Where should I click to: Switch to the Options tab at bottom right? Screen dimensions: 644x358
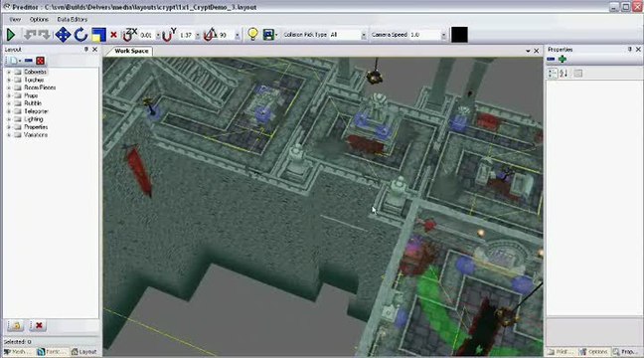coord(594,352)
